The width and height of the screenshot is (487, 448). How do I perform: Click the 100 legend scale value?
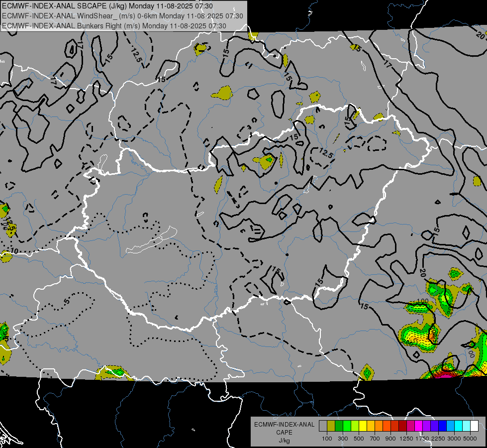tap(327, 439)
